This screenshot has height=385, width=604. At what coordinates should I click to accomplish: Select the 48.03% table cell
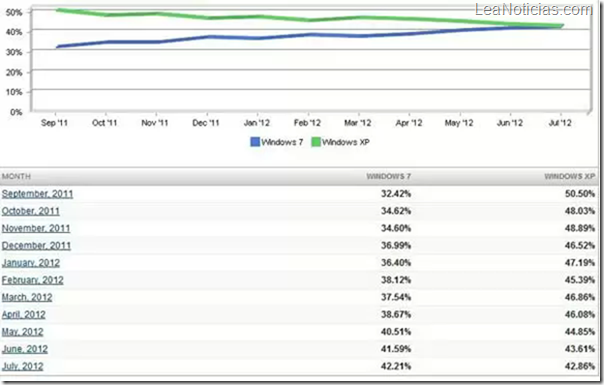coord(580,211)
